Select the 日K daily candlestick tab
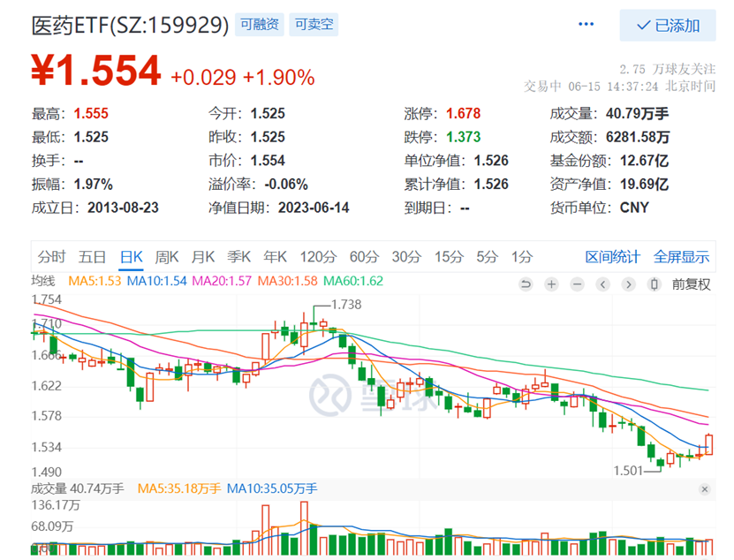Screen dimensions: 734x560 pos(131,256)
